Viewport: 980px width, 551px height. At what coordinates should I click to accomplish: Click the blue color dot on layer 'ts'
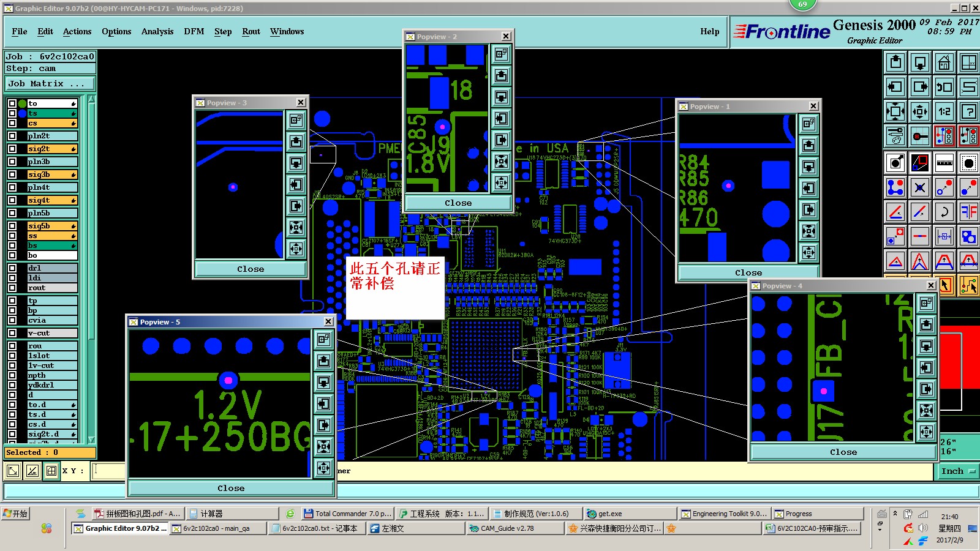23,113
